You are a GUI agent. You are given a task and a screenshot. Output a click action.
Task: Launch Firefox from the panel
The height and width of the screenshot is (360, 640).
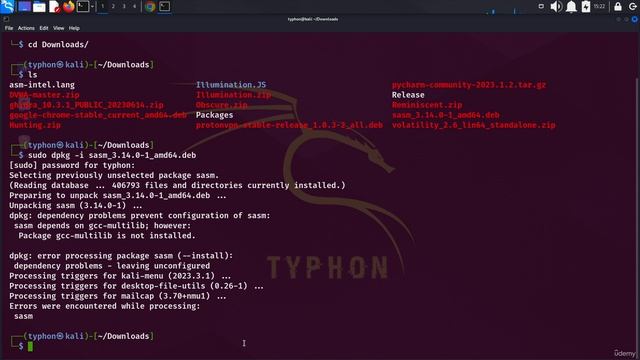(69, 7)
